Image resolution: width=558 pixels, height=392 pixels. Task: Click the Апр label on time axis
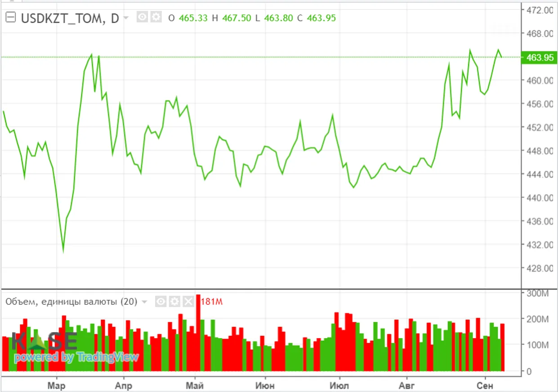click(123, 386)
